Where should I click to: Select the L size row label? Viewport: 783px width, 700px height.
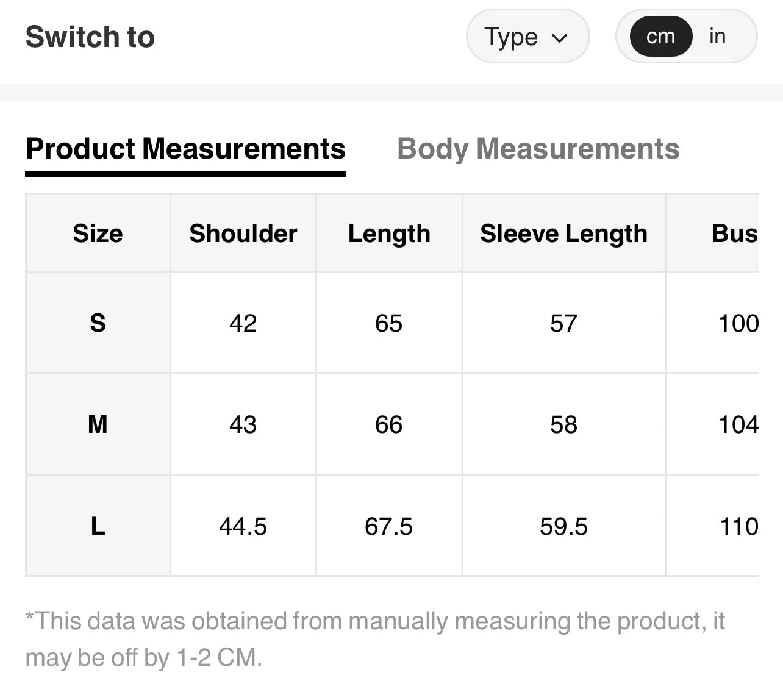pos(98,526)
